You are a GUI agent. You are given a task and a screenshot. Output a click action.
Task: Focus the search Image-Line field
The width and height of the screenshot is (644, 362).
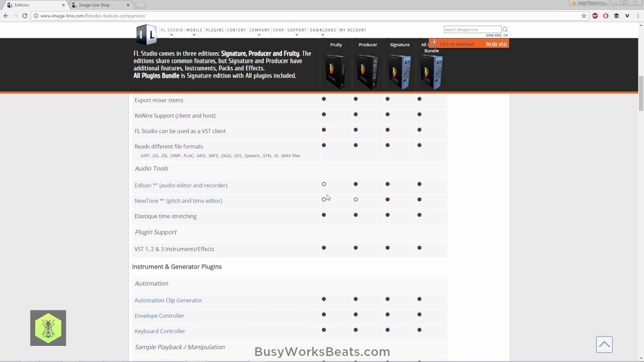pyautogui.click(x=472, y=30)
